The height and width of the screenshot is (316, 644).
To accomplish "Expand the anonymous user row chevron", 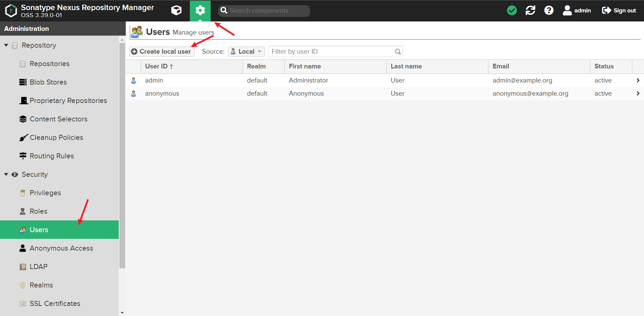I will [638, 94].
